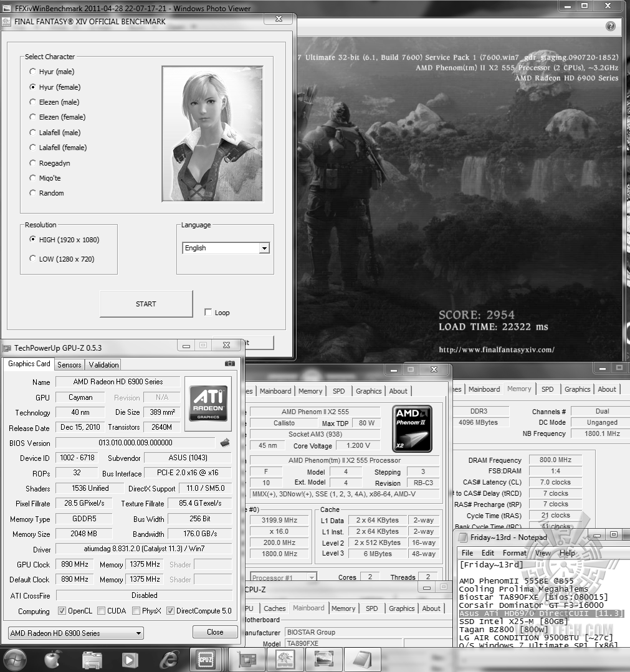Viewport: 630px width, 672px height.
Task: Click the BIOS save chip icon in GPU-Z
Action: pyautogui.click(x=225, y=443)
